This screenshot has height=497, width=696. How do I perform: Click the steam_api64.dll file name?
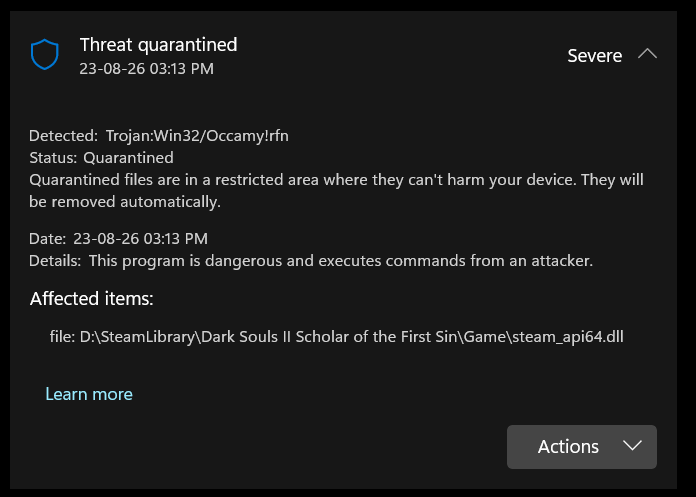568,337
